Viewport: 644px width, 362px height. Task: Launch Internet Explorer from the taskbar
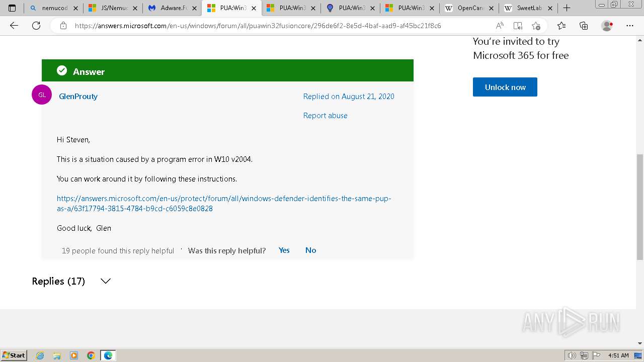click(40, 355)
